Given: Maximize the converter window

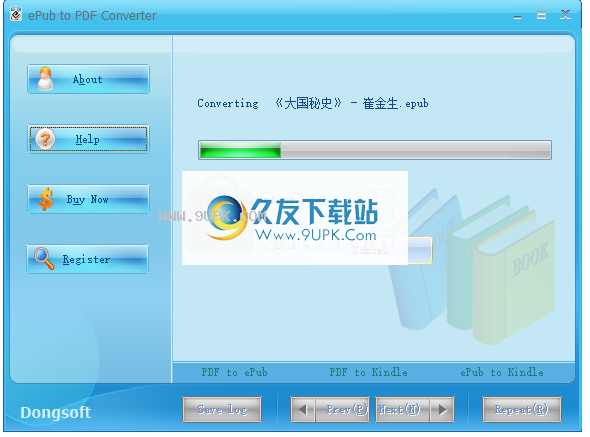Looking at the screenshot, I should pos(541,15).
